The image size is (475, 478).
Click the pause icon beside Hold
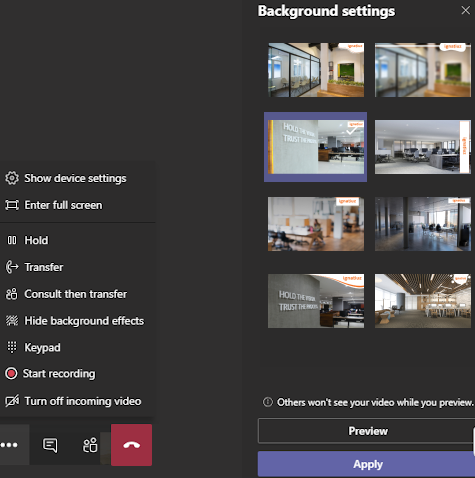pyautogui.click(x=12, y=240)
